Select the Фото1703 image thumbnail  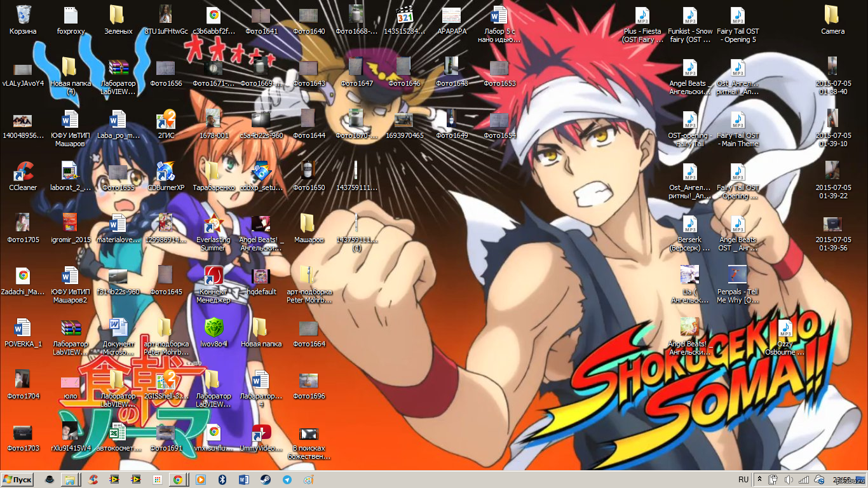pyautogui.click(x=23, y=433)
